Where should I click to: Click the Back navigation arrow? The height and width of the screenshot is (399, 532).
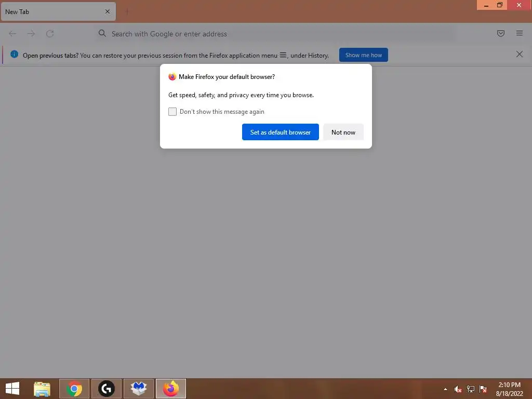pyautogui.click(x=12, y=34)
